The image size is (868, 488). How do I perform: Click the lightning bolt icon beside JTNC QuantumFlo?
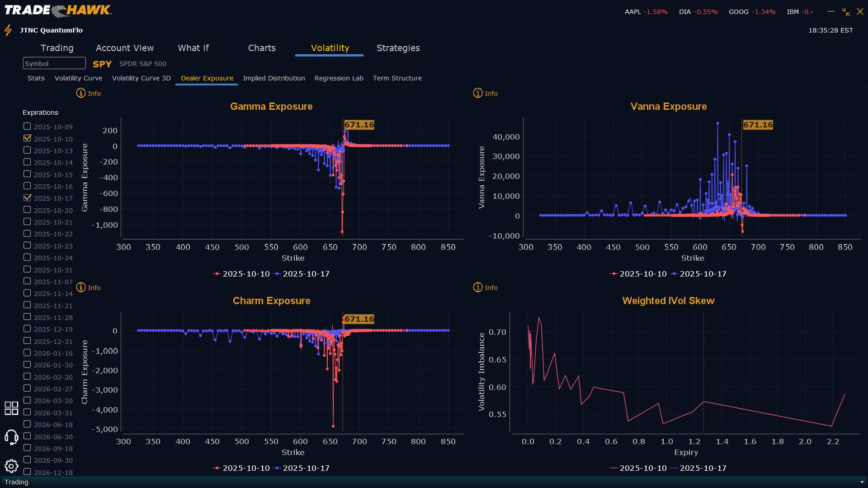[8, 30]
